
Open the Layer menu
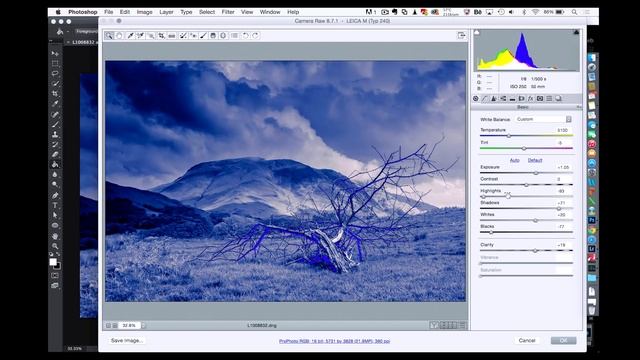166,12
